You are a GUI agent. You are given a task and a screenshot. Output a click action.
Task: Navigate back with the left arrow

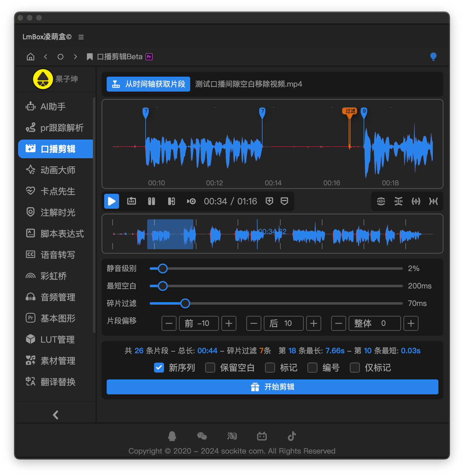[46, 57]
